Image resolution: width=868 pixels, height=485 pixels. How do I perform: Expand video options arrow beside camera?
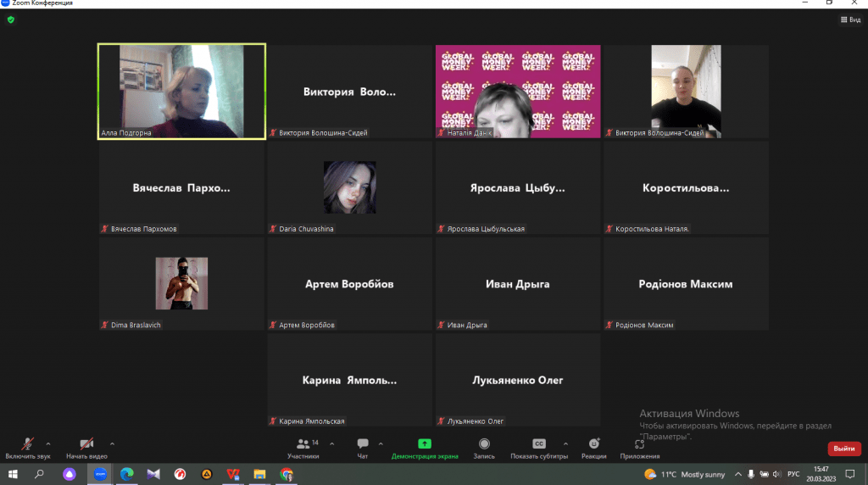click(x=112, y=443)
